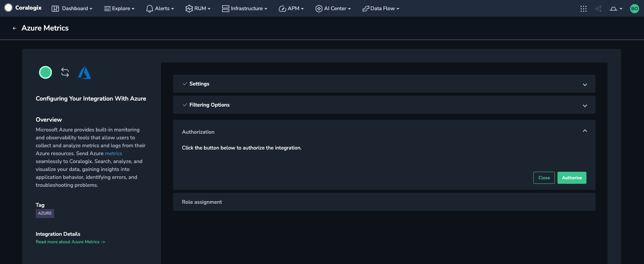Click the Coralogix logo icon
644x264 pixels.
[8, 8]
